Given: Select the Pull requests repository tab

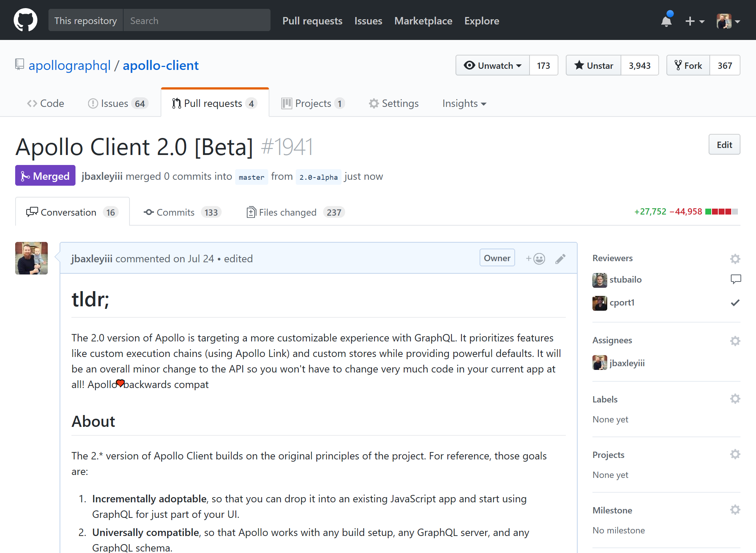Looking at the screenshot, I should 215,103.
